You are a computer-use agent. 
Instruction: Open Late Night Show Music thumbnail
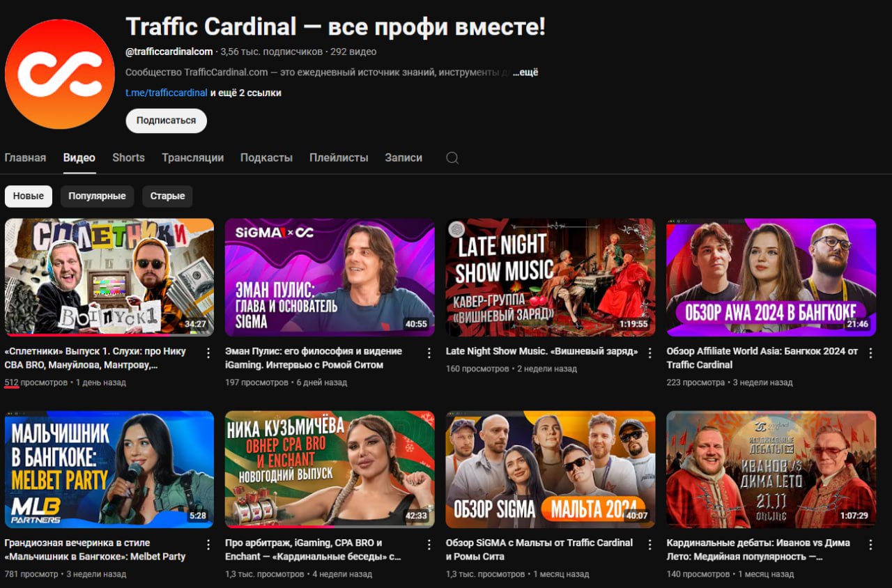551,277
